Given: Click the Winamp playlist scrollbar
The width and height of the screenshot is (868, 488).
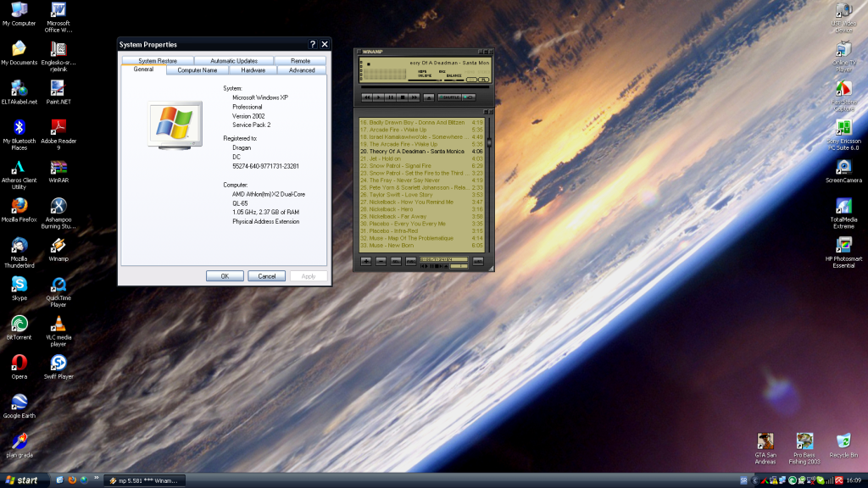Looking at the screenshot, I should click(x=489, y=184).
